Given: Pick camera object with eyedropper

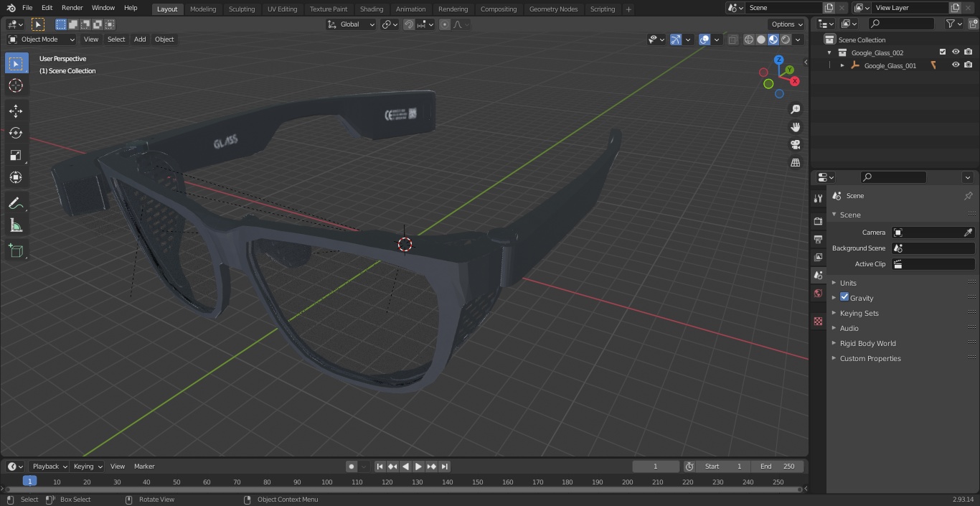Looking at the screenshot, I should [968, 233].
